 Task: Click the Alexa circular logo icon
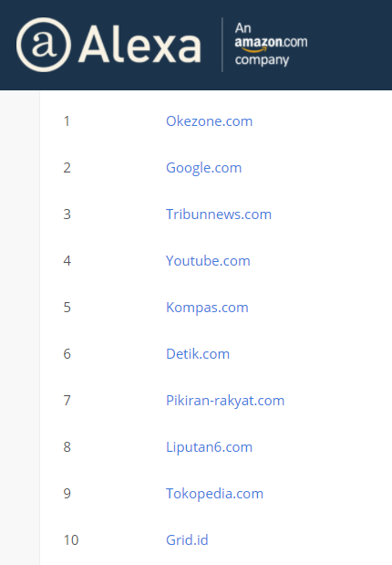[44, 45]
